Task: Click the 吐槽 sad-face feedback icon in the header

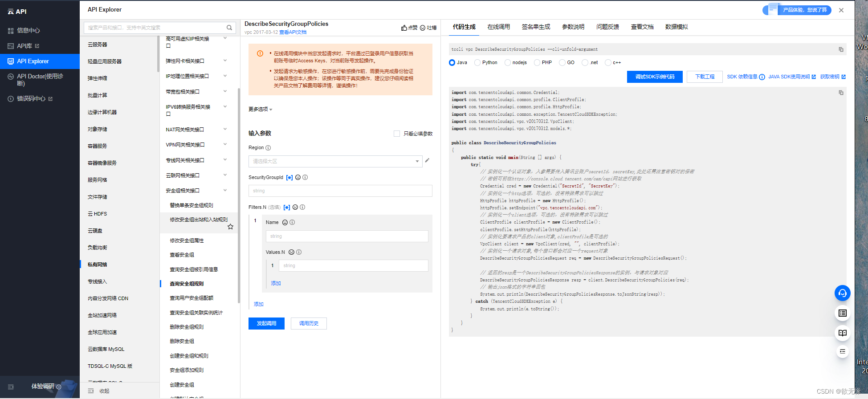Action: coord(423,28)
